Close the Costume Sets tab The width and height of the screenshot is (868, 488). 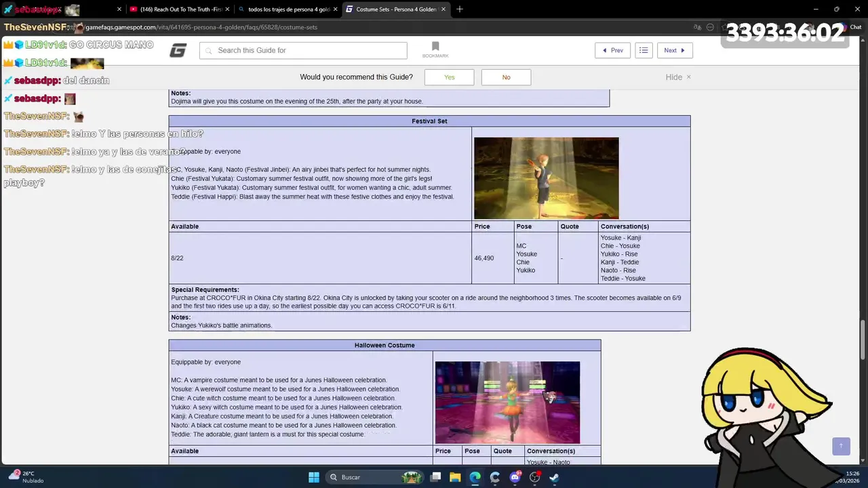[443, 9]
